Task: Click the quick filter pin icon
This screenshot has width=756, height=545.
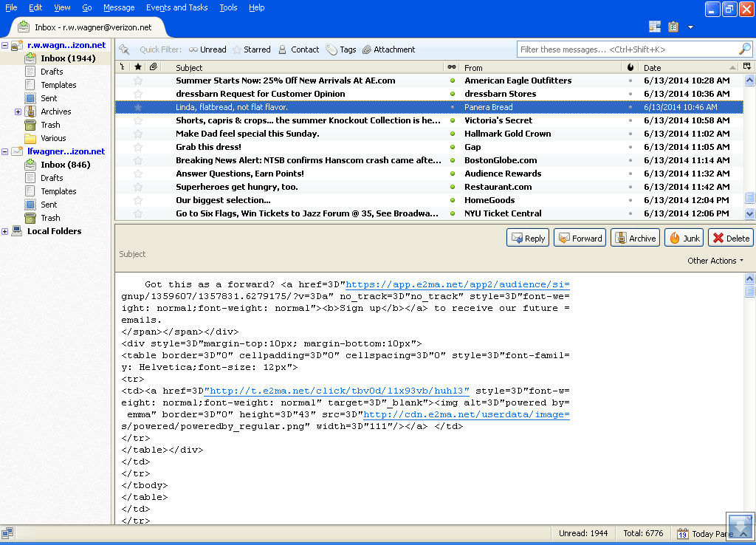Action: (x=124, y=49)
